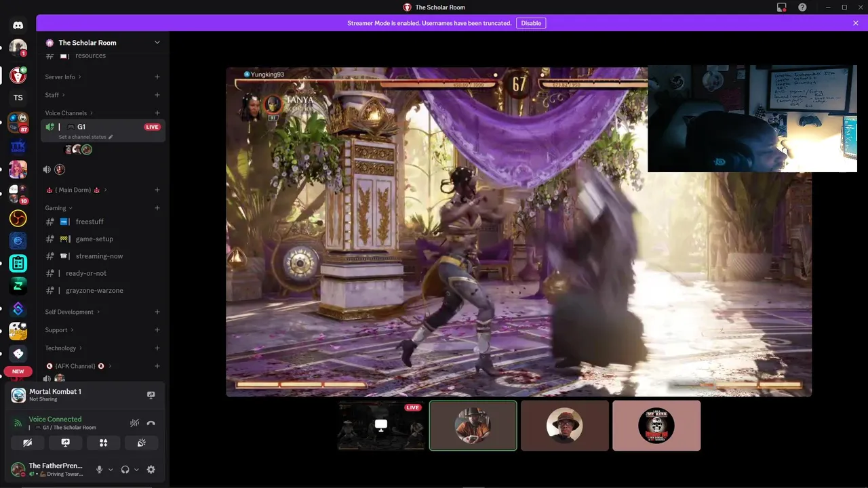Open Discord help question mark icon

(802, 7)
